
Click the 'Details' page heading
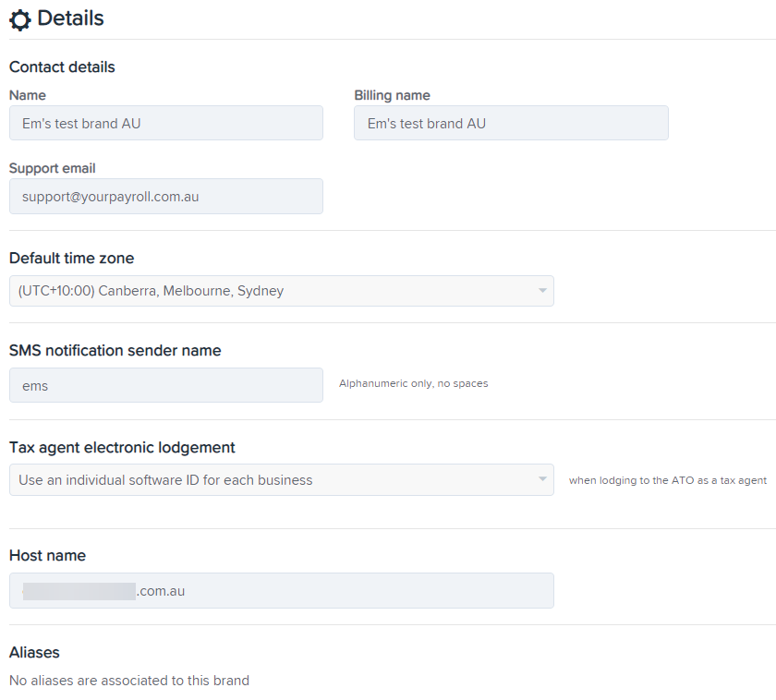[70, 18]
